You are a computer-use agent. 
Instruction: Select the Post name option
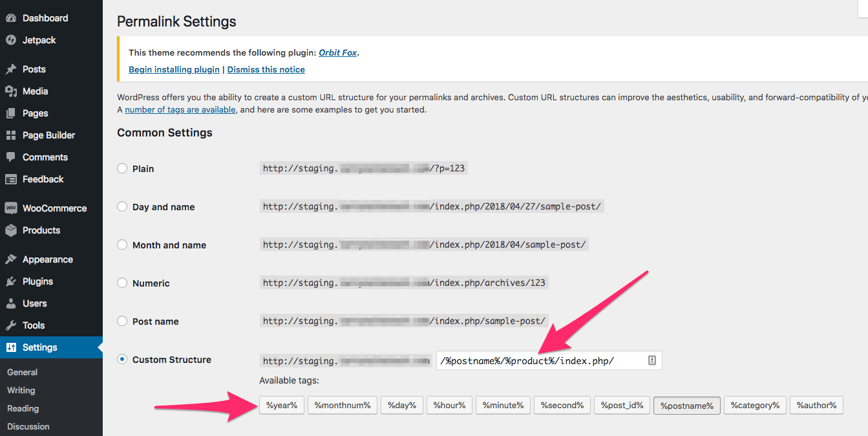[122, 322]
